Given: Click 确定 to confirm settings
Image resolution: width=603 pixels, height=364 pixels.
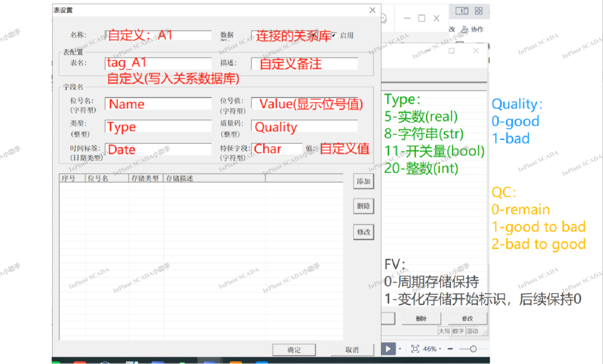Looking at the screenshot, I should (294, 350).
